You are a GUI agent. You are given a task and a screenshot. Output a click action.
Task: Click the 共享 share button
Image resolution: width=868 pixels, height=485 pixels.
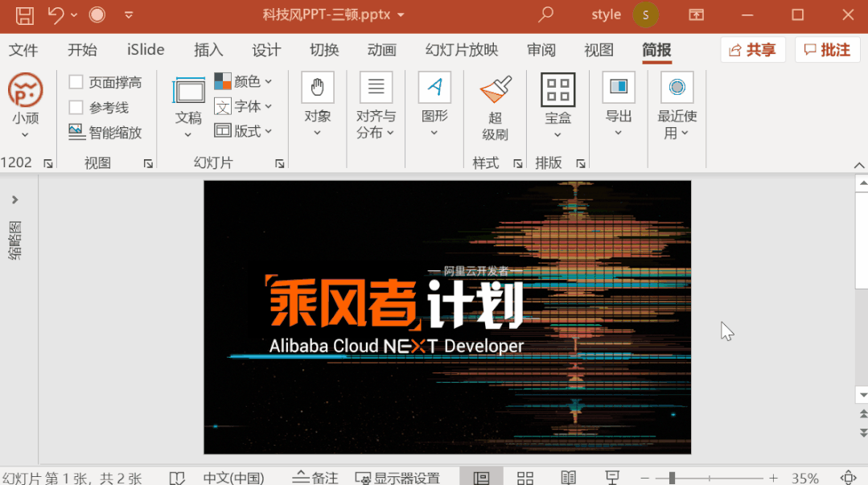pos(753,50)
